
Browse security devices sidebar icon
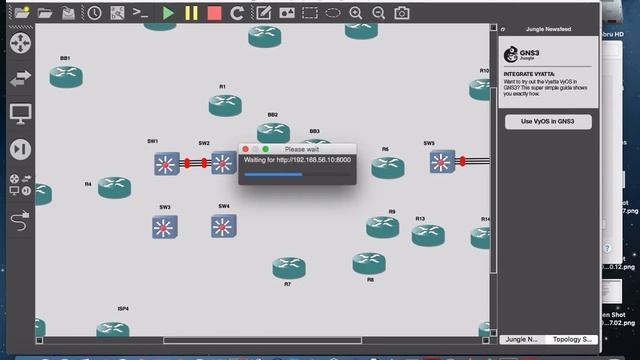[20, 149]
